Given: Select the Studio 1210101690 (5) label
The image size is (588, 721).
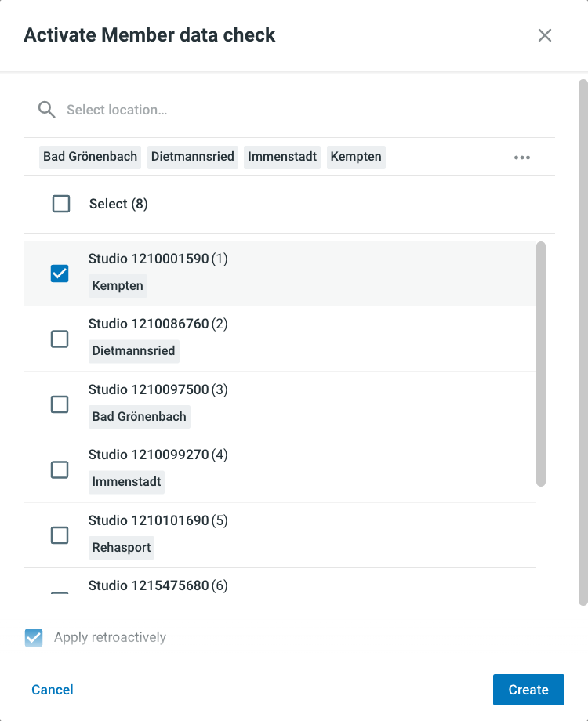Looking at the screenshot, I should pyautogui.click(x=158, y=520).
